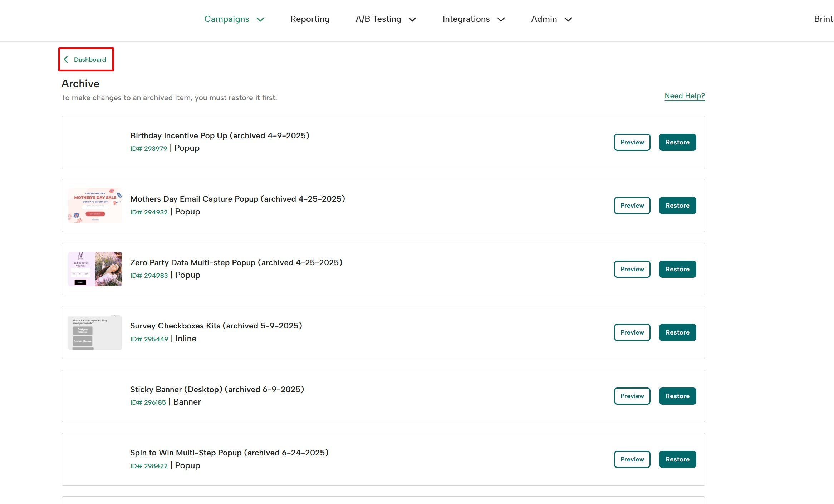Go back via Dashboard link
The width and height of the screenshot is (834, 504).
coord(90,60)
